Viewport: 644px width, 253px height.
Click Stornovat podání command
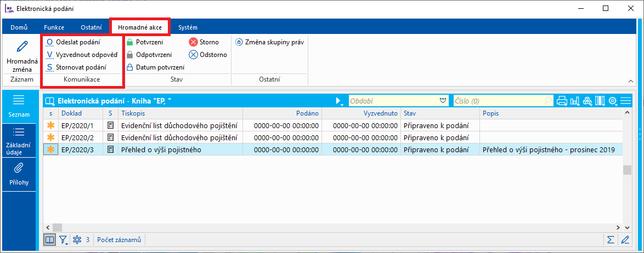coord(76,67)
